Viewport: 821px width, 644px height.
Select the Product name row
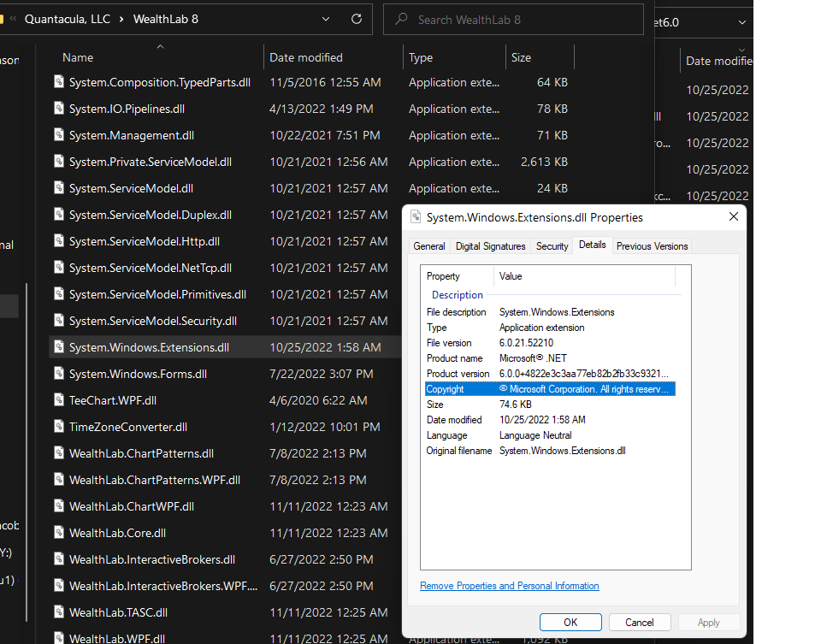pos(550,358)
